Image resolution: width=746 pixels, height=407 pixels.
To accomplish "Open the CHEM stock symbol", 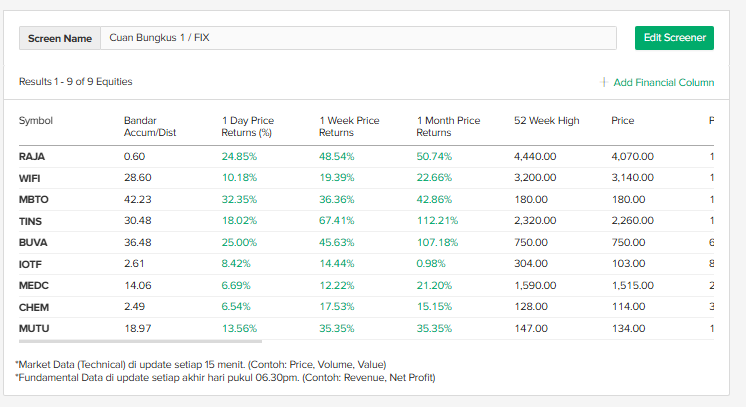I will (x=34, y=306).
